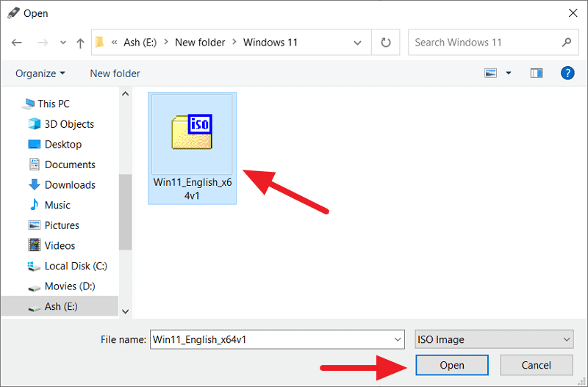The height and width of the screenshot is (387, 588).
Task: Open Pictures in the navigation pane
Action: pyautogui.click(x=62, y=225)
